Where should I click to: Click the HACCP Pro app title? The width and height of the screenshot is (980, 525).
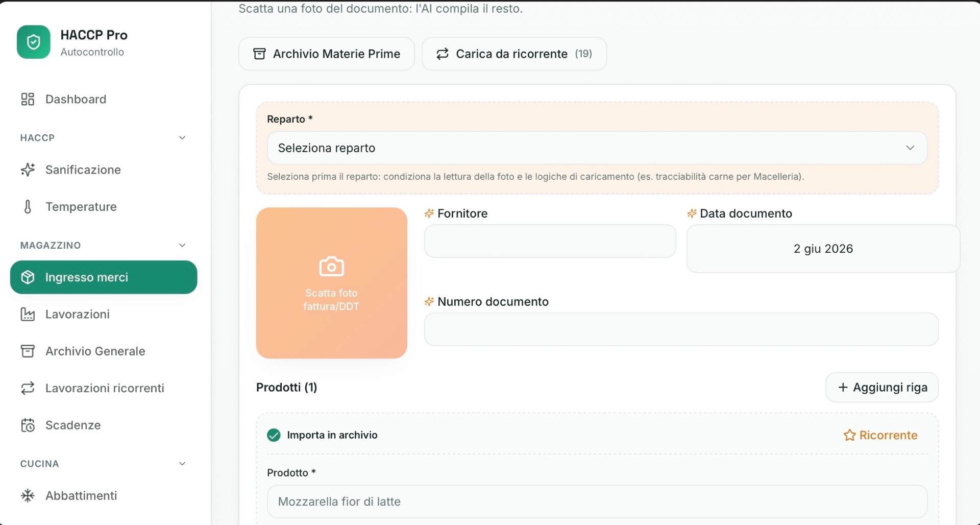tap(94, 35)
